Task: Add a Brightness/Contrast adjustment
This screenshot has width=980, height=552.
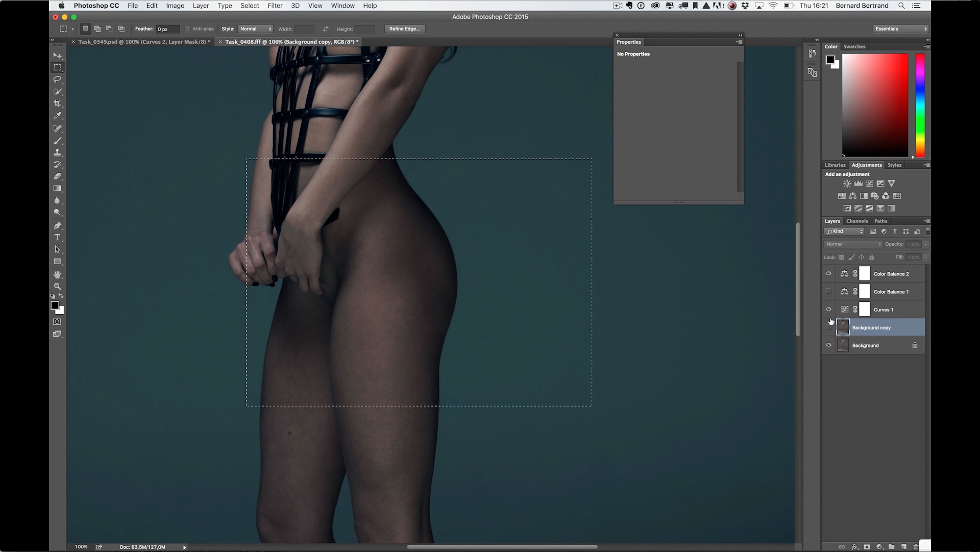Action: pyautogui.click(x=847, y=184)
